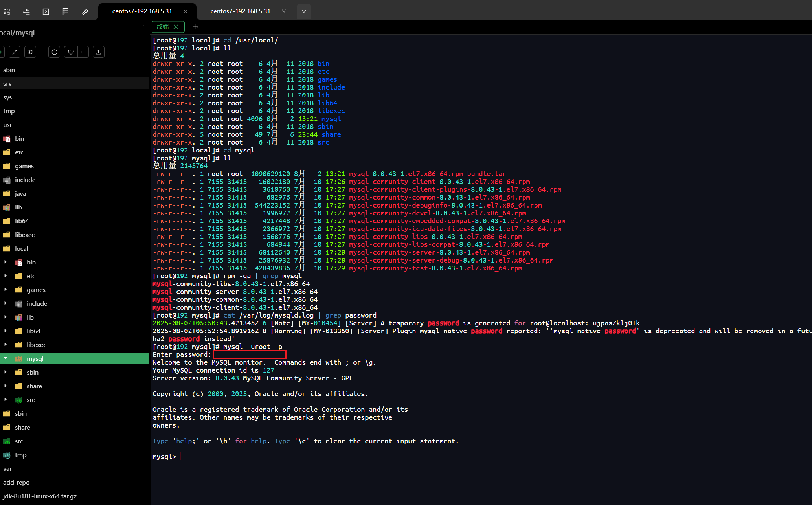The height and width of the screenshot is (505, 812).
Task: Toggle hidden files with the eye icon
Action: 30,51
